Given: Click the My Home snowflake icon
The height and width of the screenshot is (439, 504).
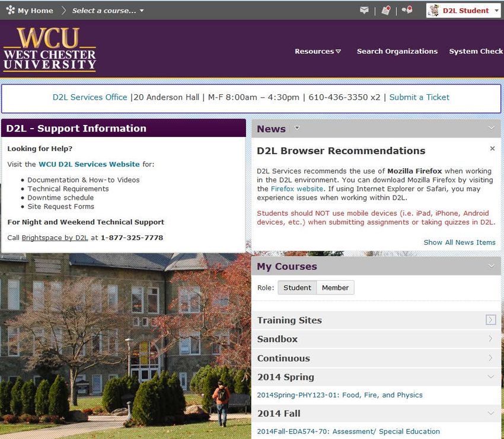Looking at the screenshot, I should [x=11, y=10].
